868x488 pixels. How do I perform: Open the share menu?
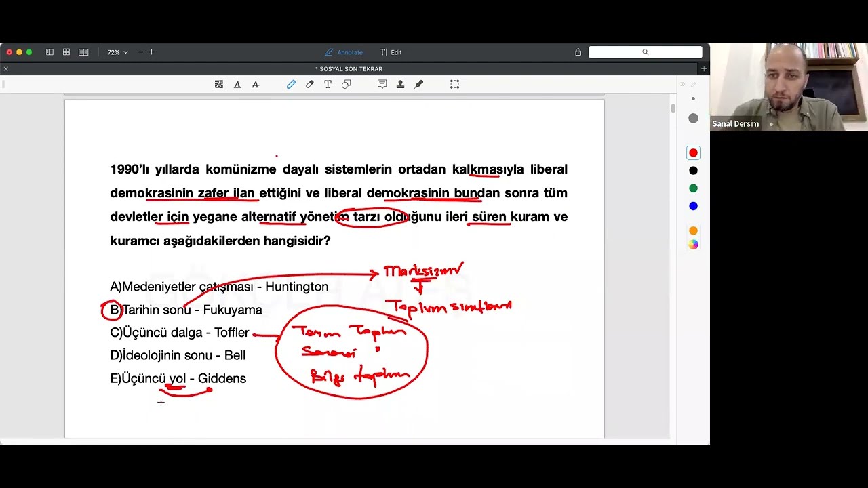pos(578,52)
